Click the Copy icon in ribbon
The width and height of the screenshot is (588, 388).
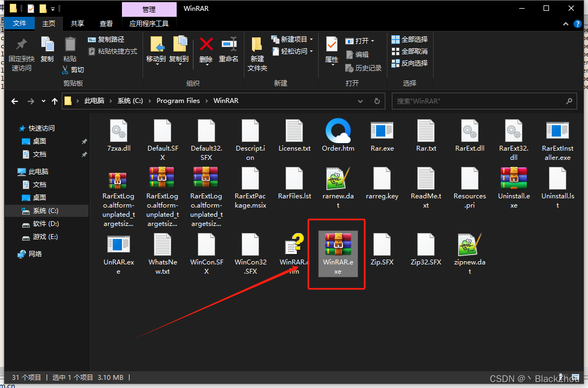[x=47, y=44]
